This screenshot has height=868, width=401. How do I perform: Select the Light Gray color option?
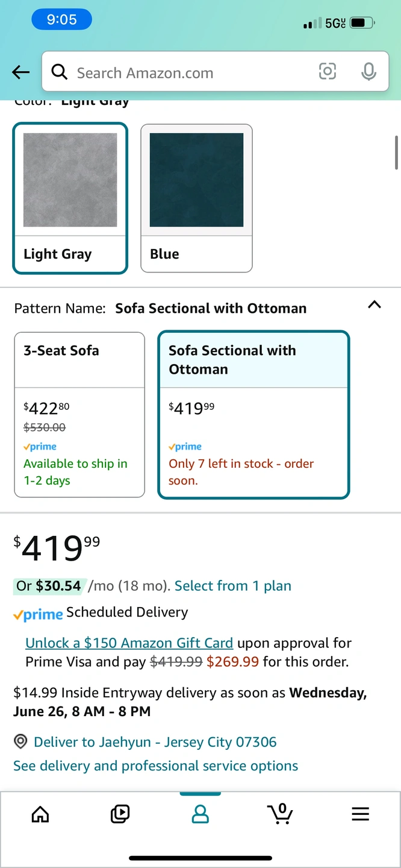pyautogui.click(x=70, y=198)
